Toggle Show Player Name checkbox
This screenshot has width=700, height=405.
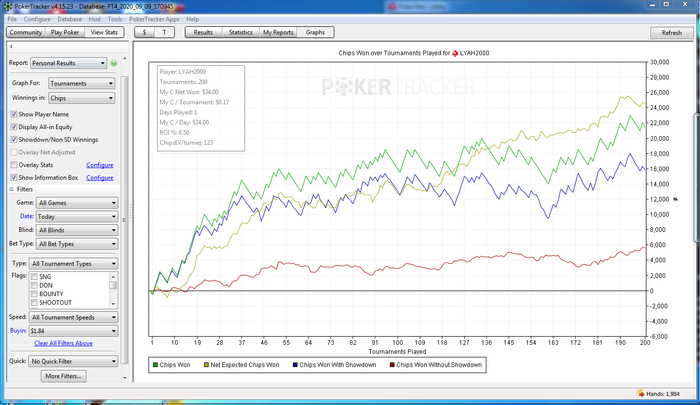pyautogui.click(x=14, y=114)
